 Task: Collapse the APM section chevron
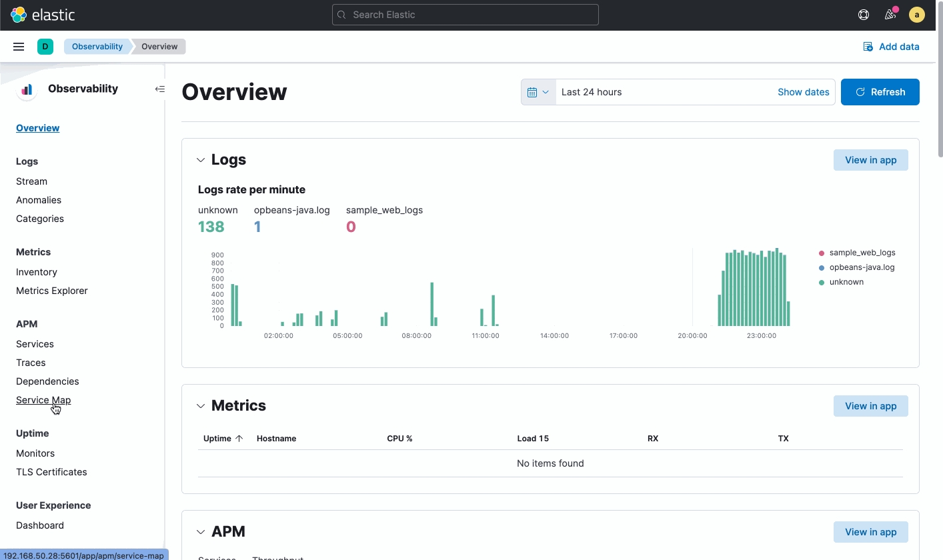[201, 532]
